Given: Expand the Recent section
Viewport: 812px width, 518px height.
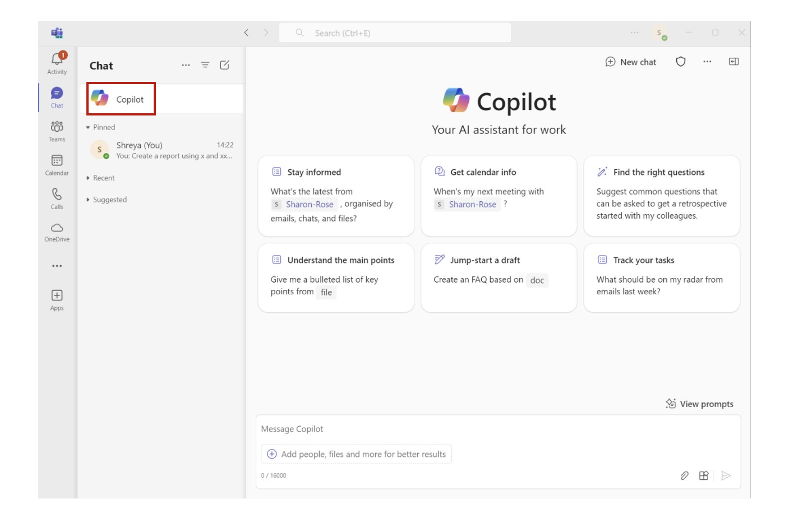Looking at the screenshot, I should point(101,178).
